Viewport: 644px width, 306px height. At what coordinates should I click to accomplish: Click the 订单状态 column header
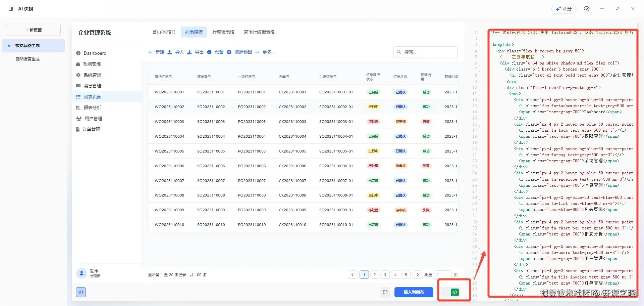click(x=400, y=77)
